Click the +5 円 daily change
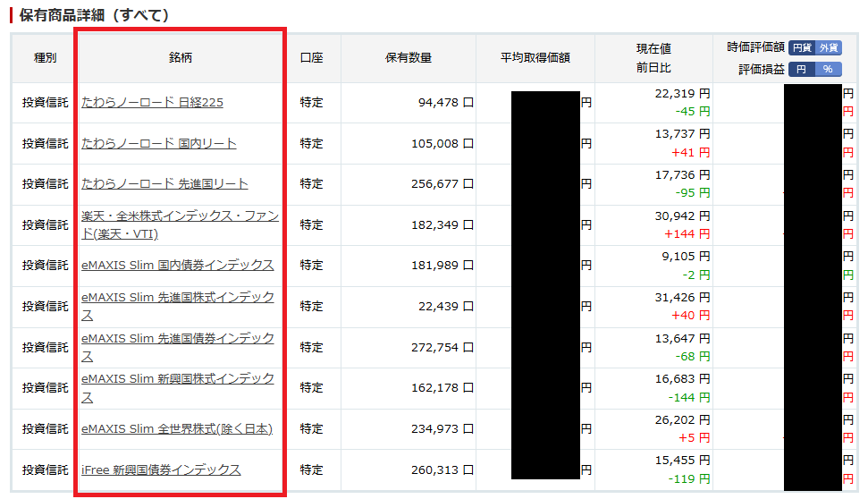The image size is (868, 499). point(695,437)
